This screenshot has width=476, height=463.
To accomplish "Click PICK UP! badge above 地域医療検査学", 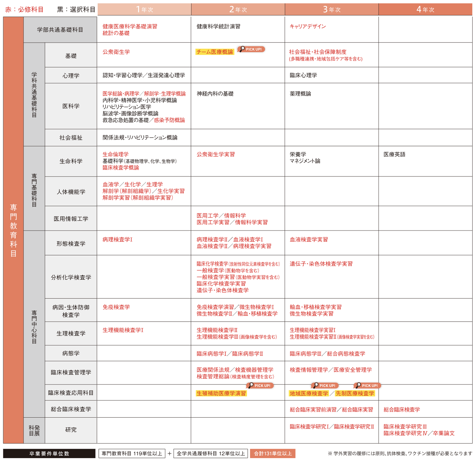I will [x=325, y=386].
